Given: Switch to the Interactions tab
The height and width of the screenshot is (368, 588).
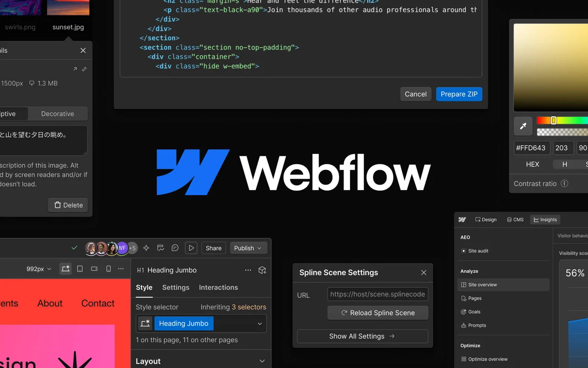Looking at the screenshot, I should [x=218, y=287].
